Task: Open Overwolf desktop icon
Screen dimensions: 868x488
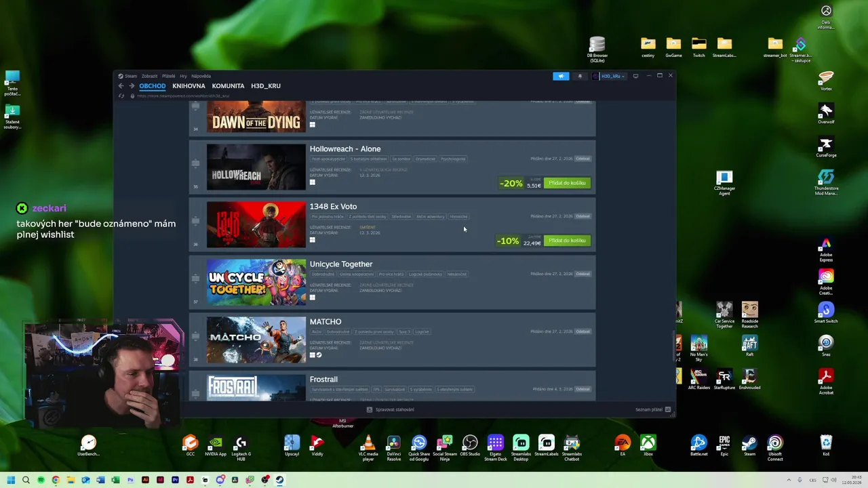Action: (826, 114)
